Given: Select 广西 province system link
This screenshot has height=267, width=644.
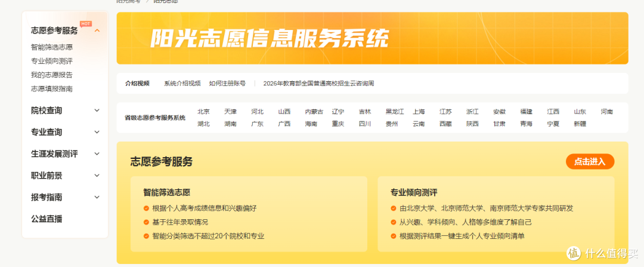Looking at the screenshot, I should [x=284, y=124].
